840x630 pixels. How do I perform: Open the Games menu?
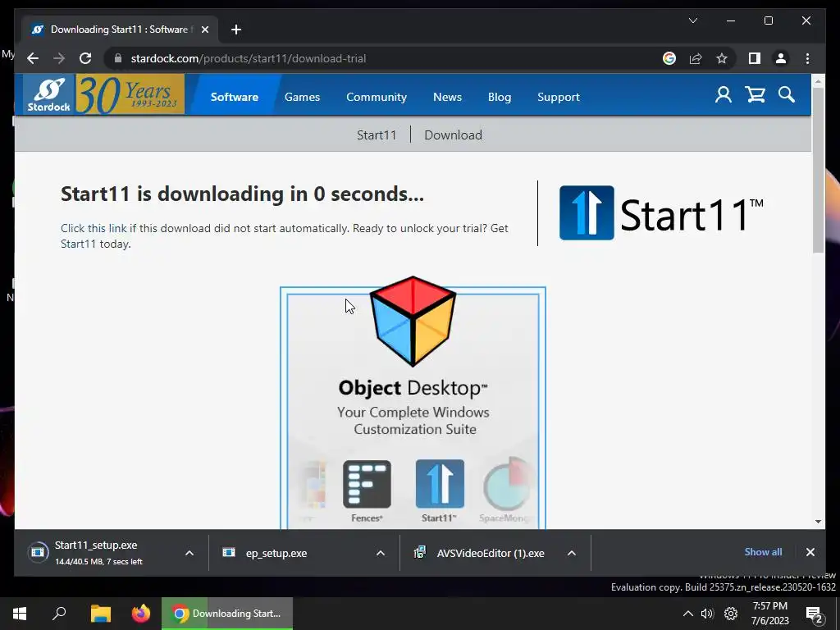coord(302,97)
